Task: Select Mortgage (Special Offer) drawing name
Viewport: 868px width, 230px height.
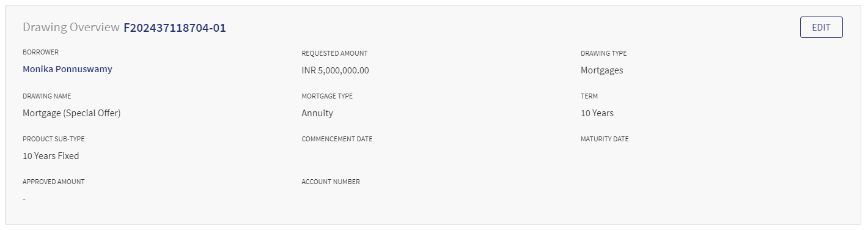Action: (72, 113)
